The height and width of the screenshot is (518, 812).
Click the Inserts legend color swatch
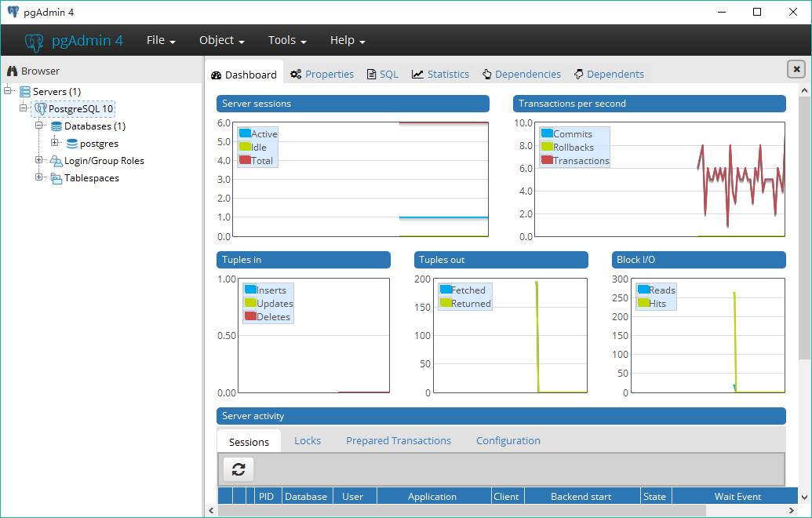point(250,290)
